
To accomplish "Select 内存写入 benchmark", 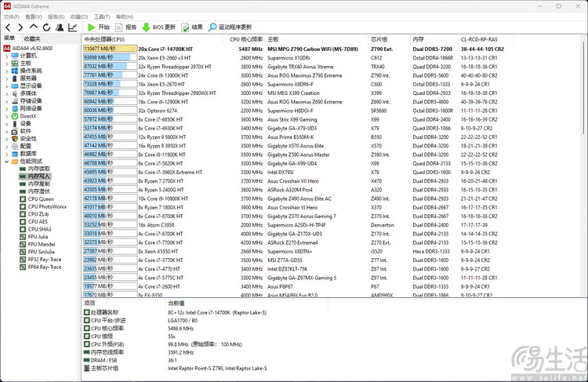I will 39,176.
